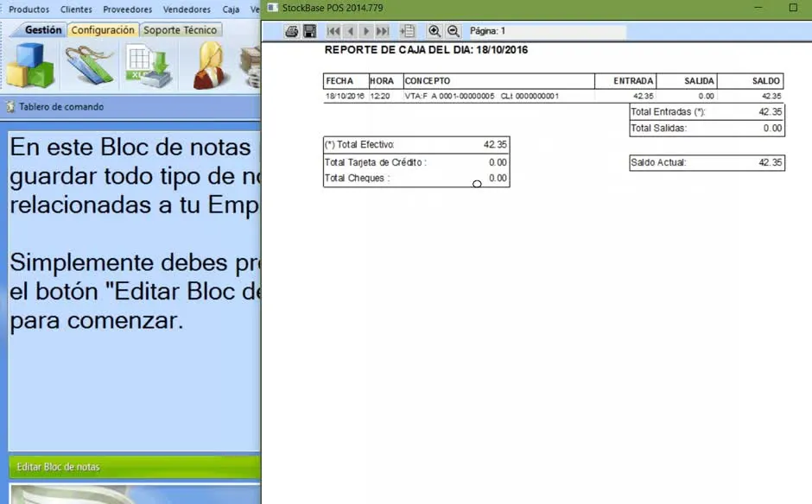
Task: Open the blonde woman user icon
Action: click(x=209, y=66)
